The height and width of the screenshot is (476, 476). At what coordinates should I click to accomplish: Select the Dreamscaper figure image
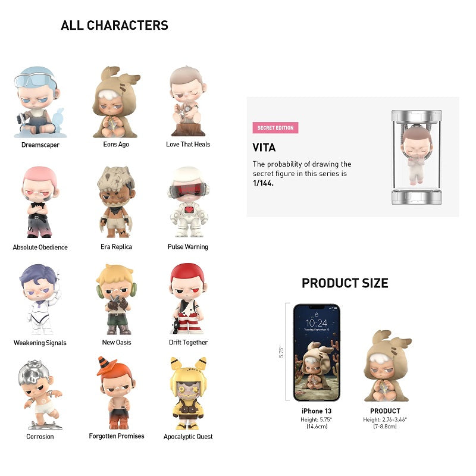pyautogui.click(x=40, y=102)
